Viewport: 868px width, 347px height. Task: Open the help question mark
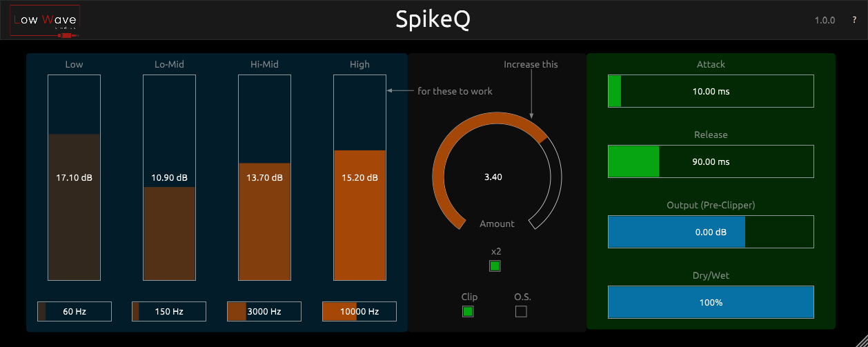[854, 20]
